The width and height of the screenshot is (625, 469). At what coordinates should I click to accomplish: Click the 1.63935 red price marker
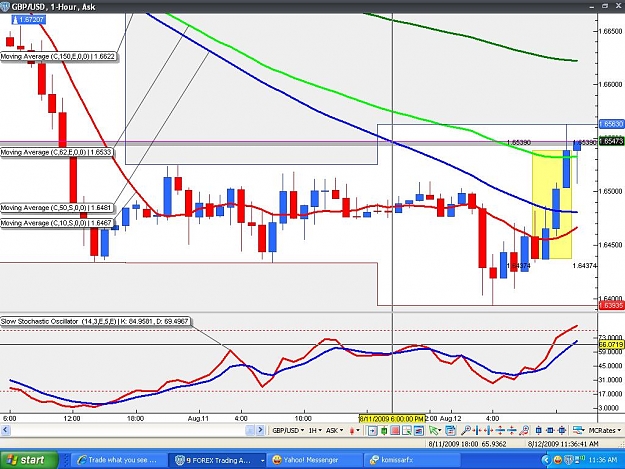click(x=611, y=306)
